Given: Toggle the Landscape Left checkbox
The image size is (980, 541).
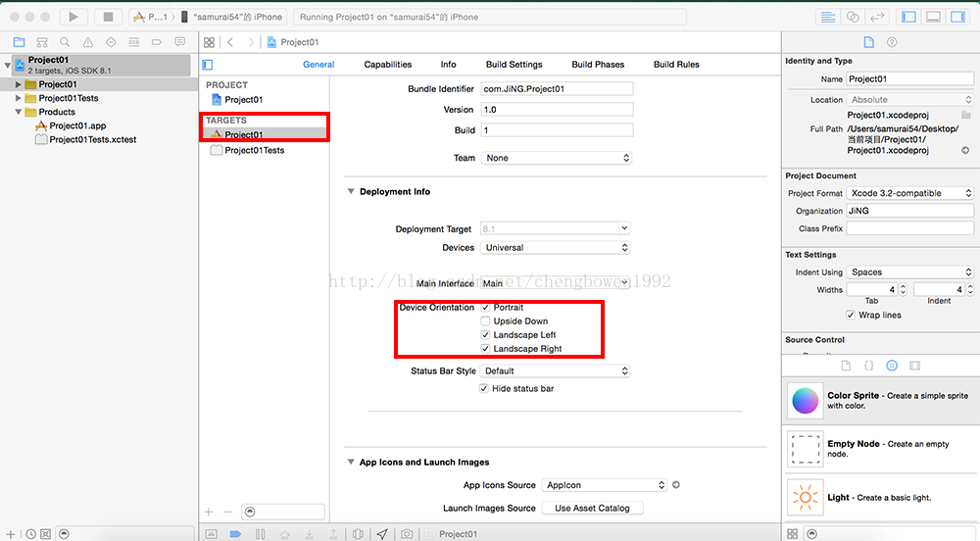Looking at the screenshot, I should tap(486, 335).
